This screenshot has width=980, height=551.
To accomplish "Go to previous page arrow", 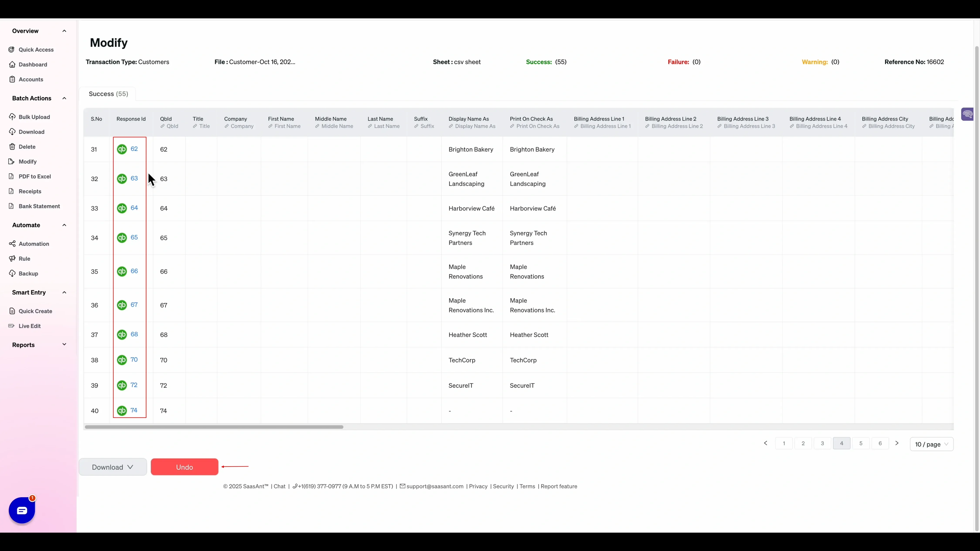I will (x=765, y=443).
